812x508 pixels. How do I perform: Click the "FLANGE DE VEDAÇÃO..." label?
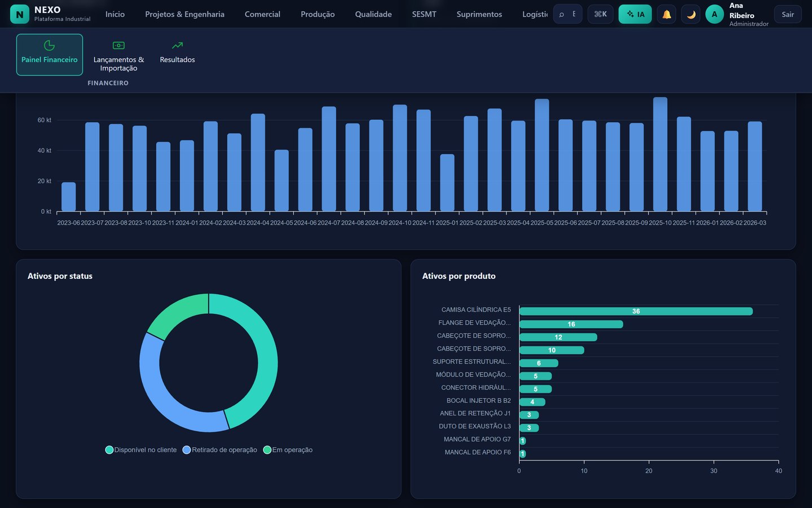click(x=474, y=323)
